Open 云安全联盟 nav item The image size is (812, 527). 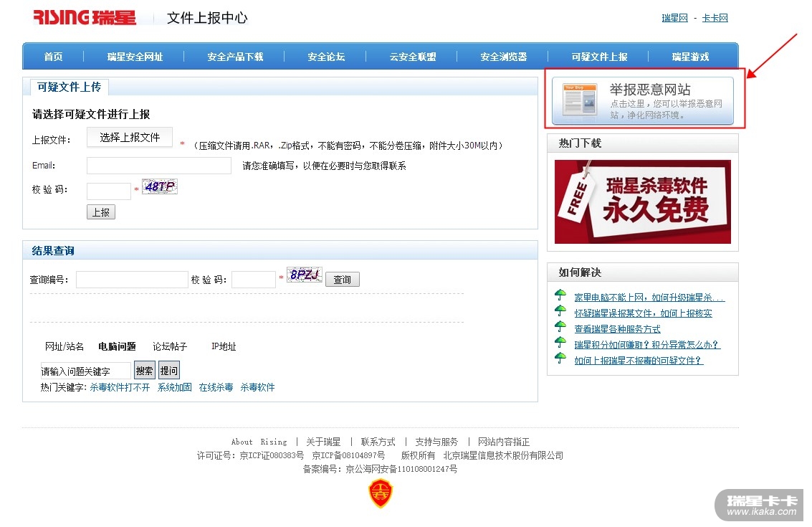tap(413, 57)
